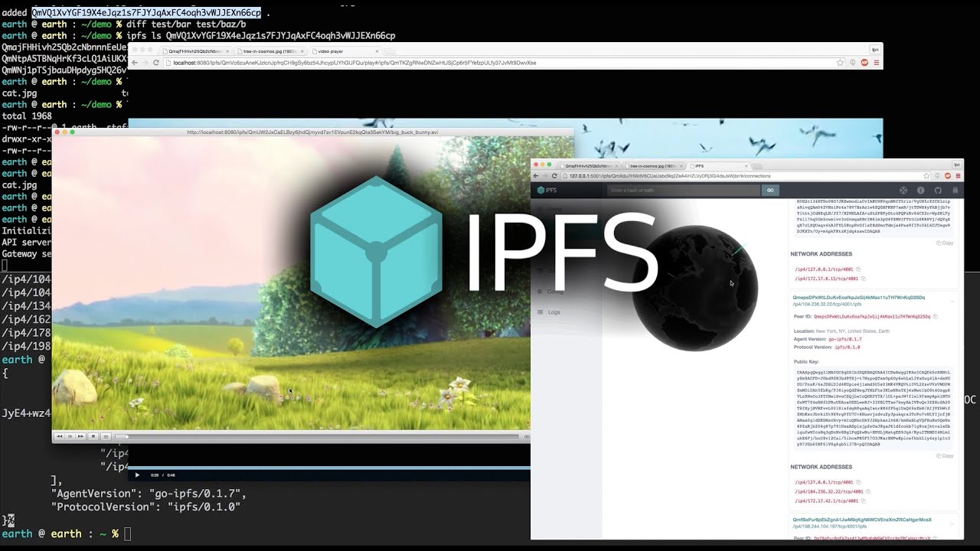
Task: Go back in the IPFS webui browser
Action: (536, 176)
